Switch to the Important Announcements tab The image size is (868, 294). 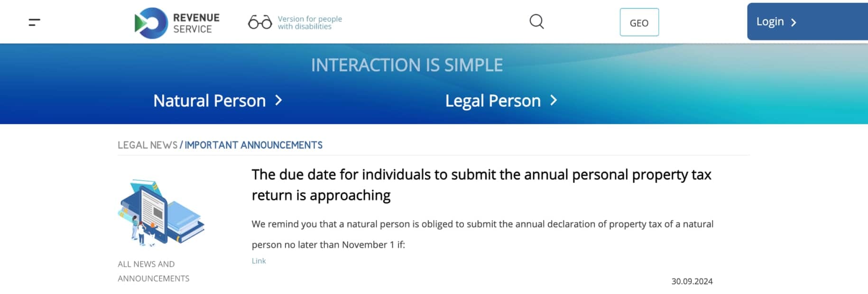point(254,145)
